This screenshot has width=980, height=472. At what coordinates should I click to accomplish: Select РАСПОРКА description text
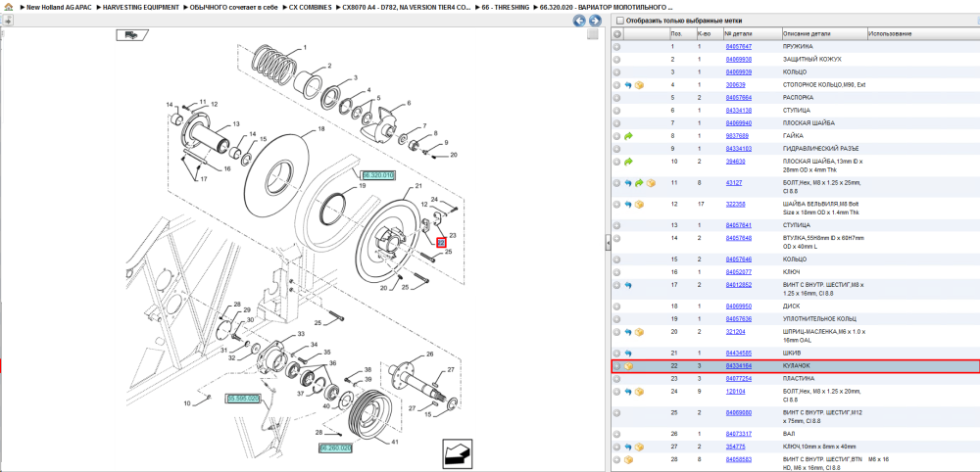(x=798, y=98)
